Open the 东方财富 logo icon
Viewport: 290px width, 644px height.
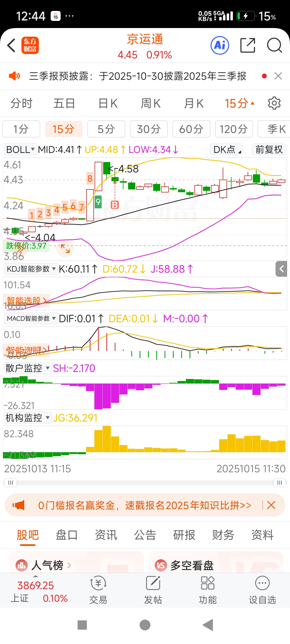pos(30,46)
